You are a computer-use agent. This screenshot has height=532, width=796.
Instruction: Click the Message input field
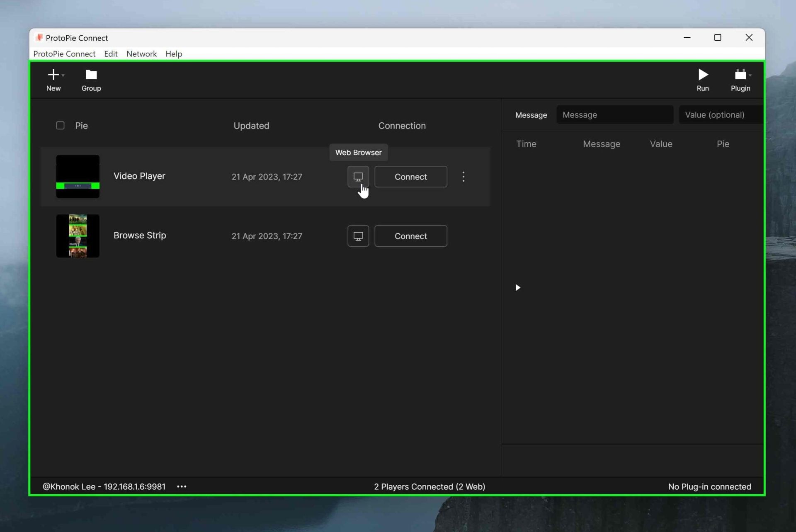(614, 114)
